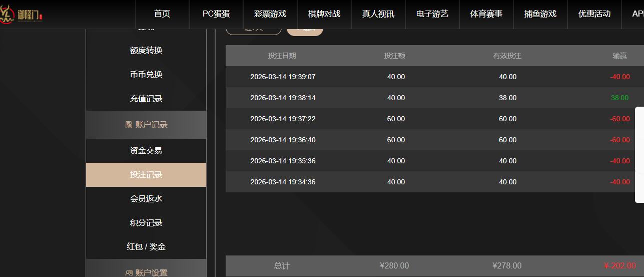Viewport: 644px width, 277px height.
Task: Go to the PC蛋蛋 menu
Action: tap(216, 14)
